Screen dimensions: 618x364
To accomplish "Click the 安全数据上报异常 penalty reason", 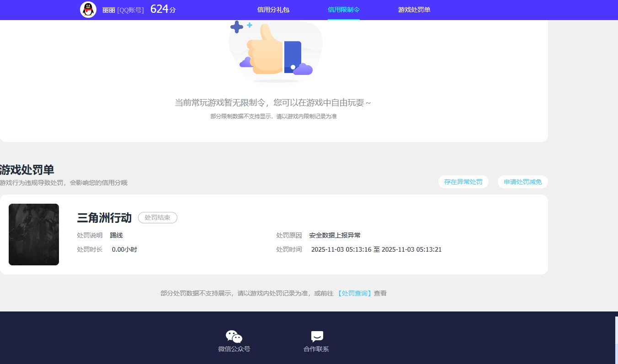I will click(x=336, y=235).
